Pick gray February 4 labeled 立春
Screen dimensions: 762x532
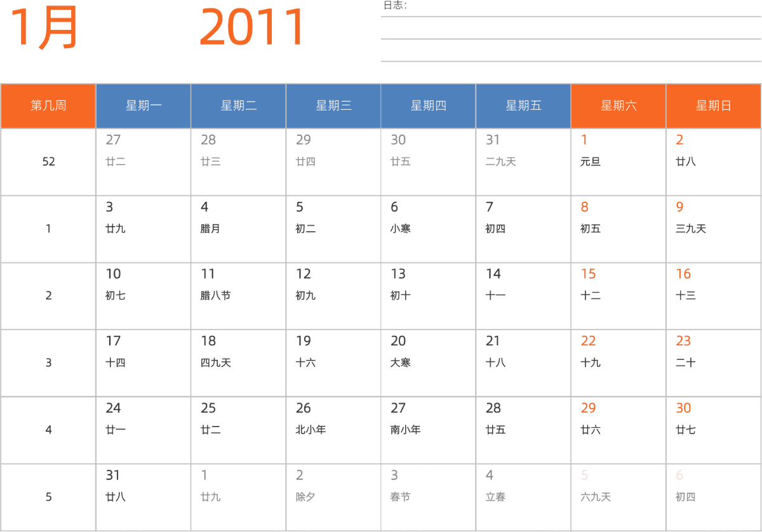(x=523, y=497)
